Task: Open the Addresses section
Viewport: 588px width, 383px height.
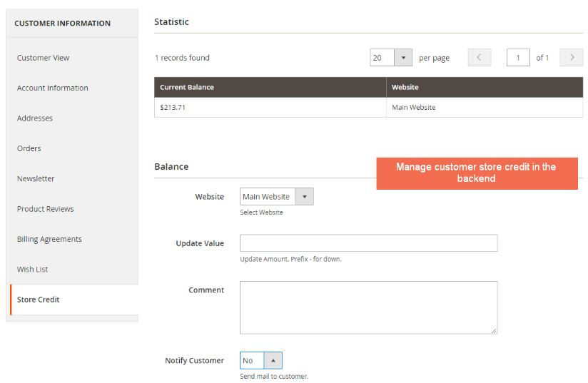Action: 35,118
